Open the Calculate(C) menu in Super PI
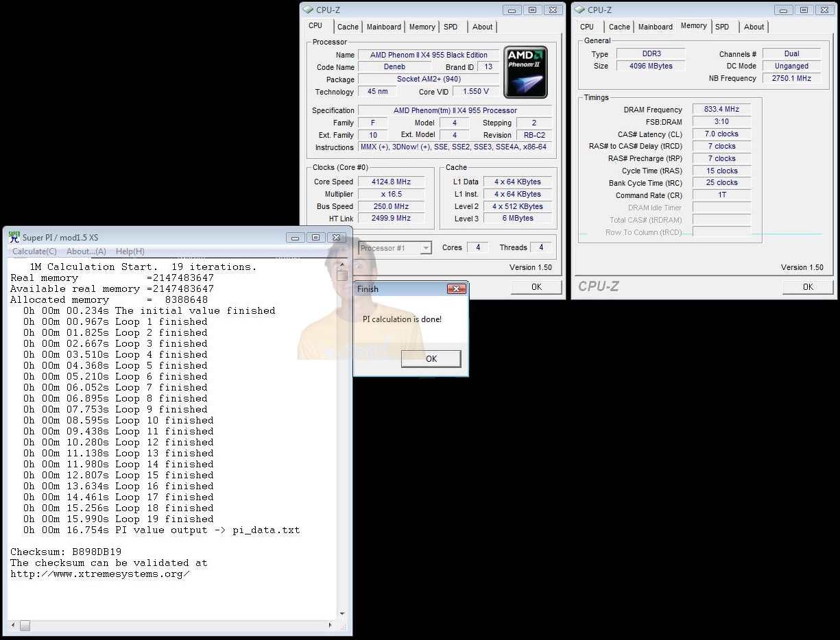This screenshot has height=640, width=840. coord(34,251)
